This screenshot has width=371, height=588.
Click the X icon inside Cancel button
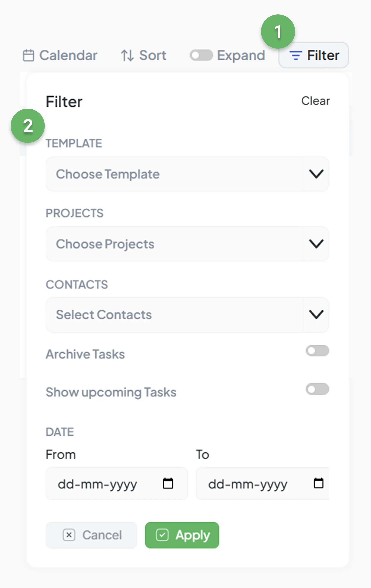[69, 535]
